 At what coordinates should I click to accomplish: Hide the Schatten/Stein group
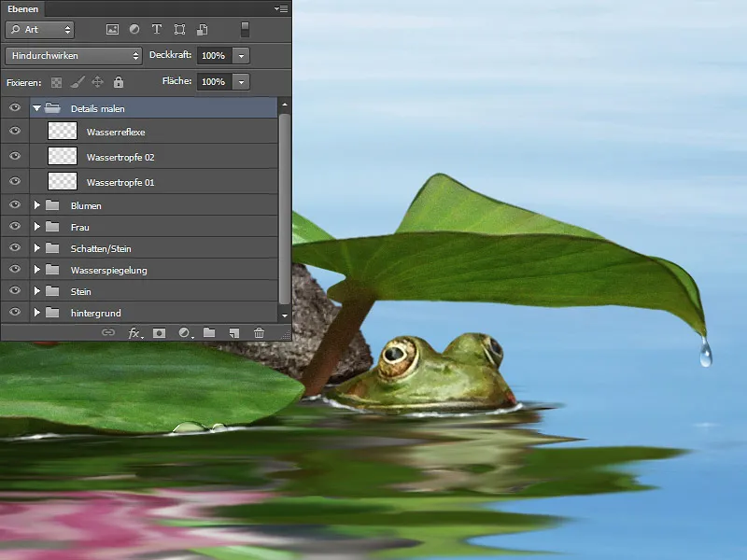(15, 247)
